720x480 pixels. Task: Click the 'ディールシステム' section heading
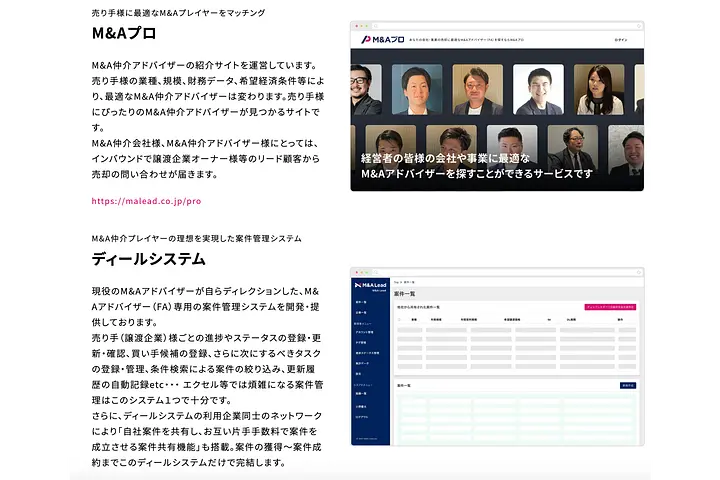(x=148, y=259)
